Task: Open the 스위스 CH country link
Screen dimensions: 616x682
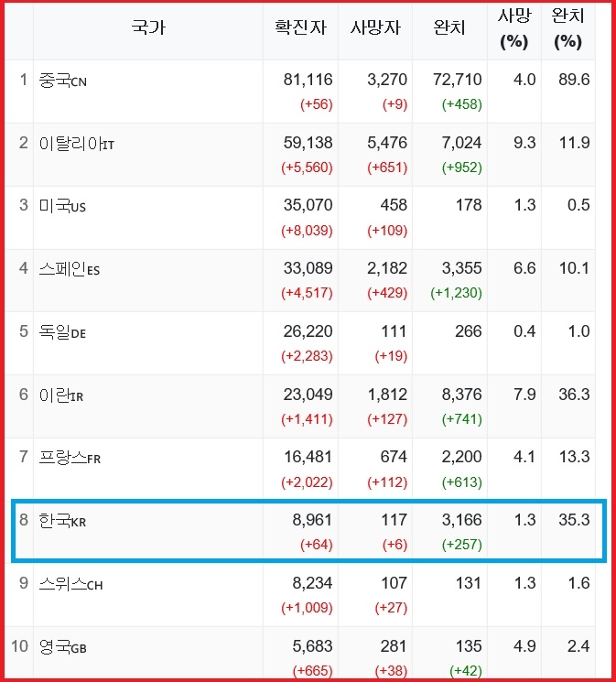Action: click(70, 584)
